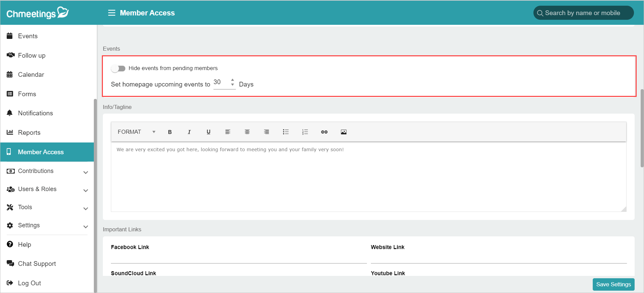Image resolution: width=644 pixels, height=293 pixels.
Task: Click the Contributions money icon
Action: (11, 171)
